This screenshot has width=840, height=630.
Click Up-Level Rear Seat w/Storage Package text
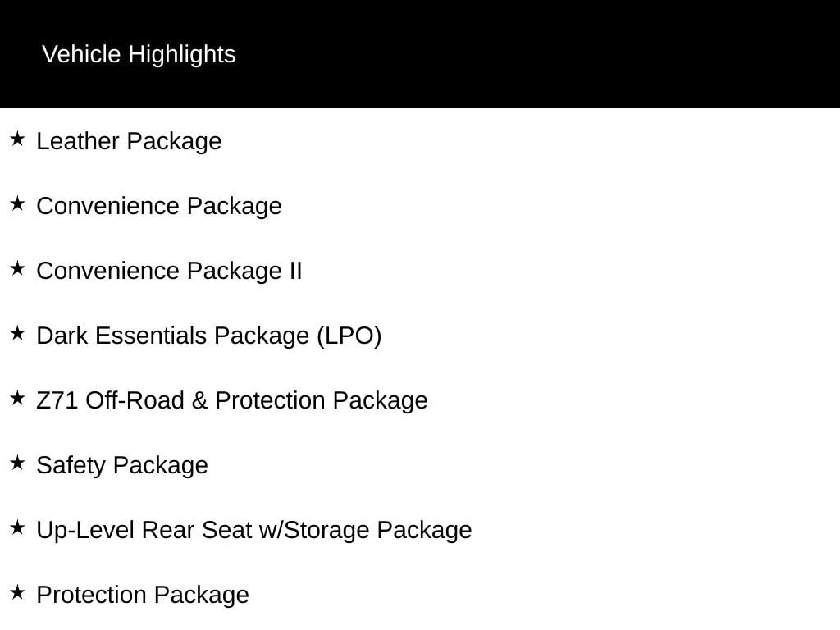(x=254, y=531)
